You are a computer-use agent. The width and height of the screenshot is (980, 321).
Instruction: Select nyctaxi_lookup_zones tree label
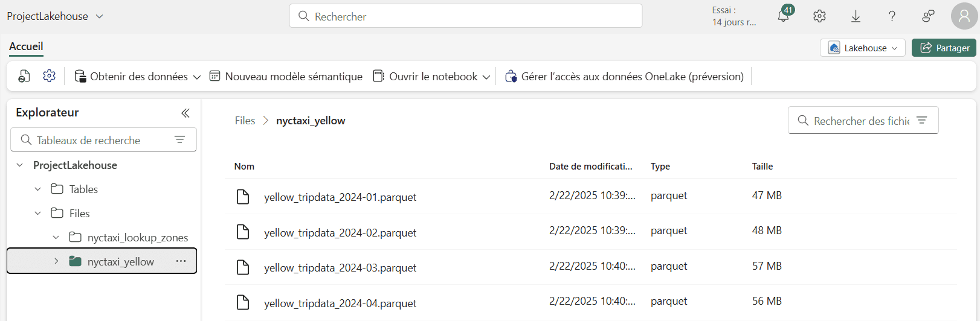[138, 237]
